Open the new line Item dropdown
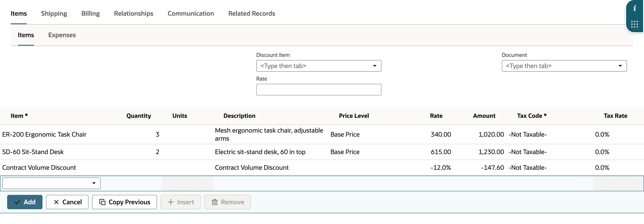 (51, 183)
